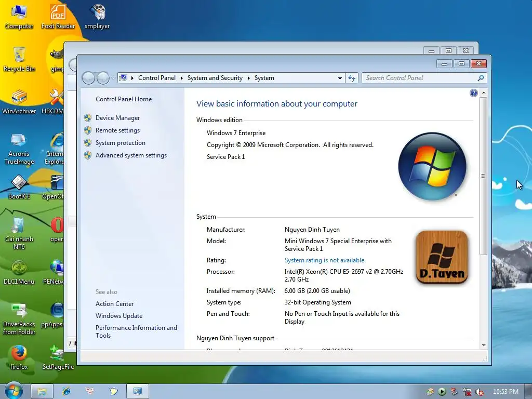The height and width of the screenshot is (399, 532).
Task: Click the refresh button beside address bar
Action: pos(352,78)
